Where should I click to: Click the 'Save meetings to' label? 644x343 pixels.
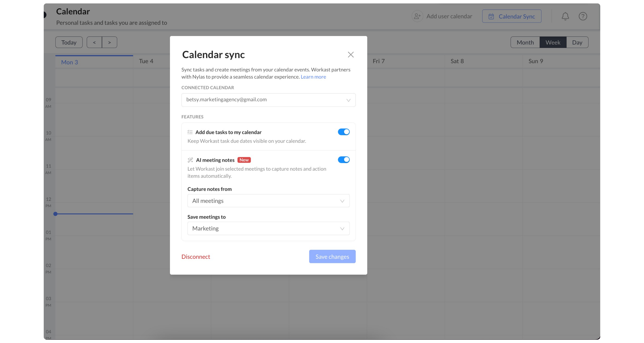[x=206, y=217]
